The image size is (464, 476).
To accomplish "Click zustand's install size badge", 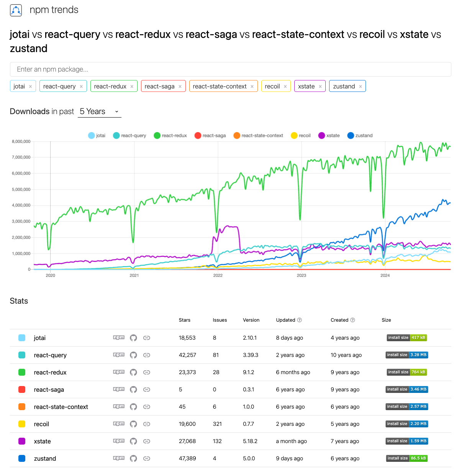I will [x=407, y=458].
